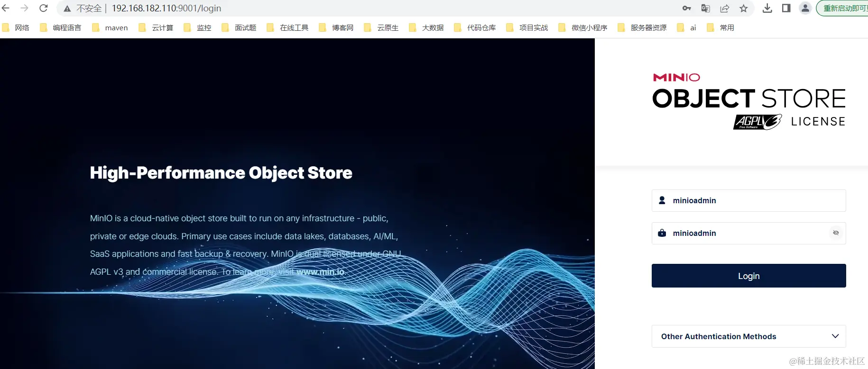
Task: Open the 云计算 bookmark folder
Action: [156, 27]
